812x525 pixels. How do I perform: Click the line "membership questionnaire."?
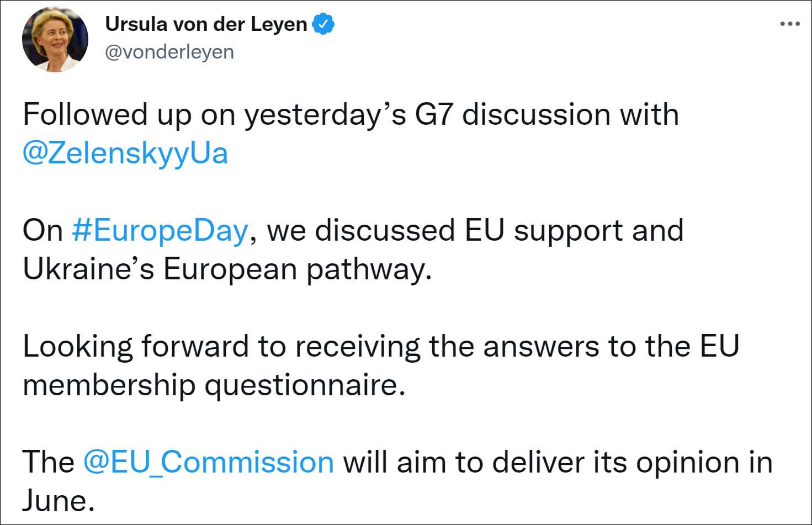[214, 385]
